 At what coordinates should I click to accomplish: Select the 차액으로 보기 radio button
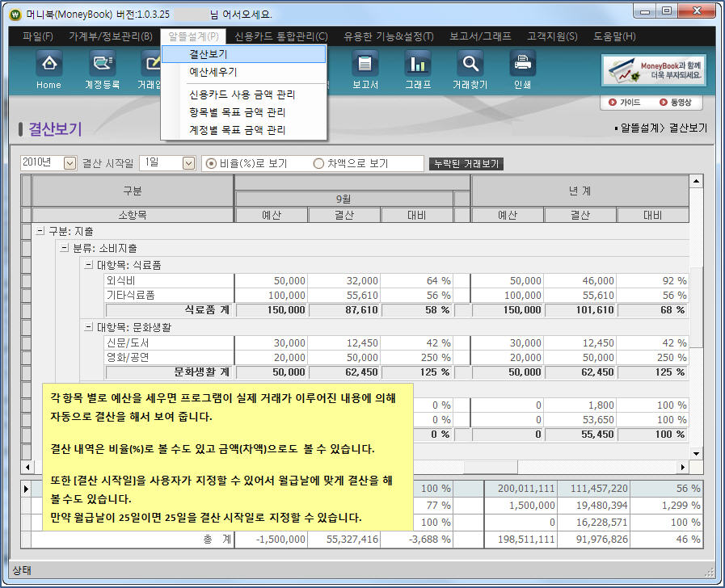click(x=318, y=163)
